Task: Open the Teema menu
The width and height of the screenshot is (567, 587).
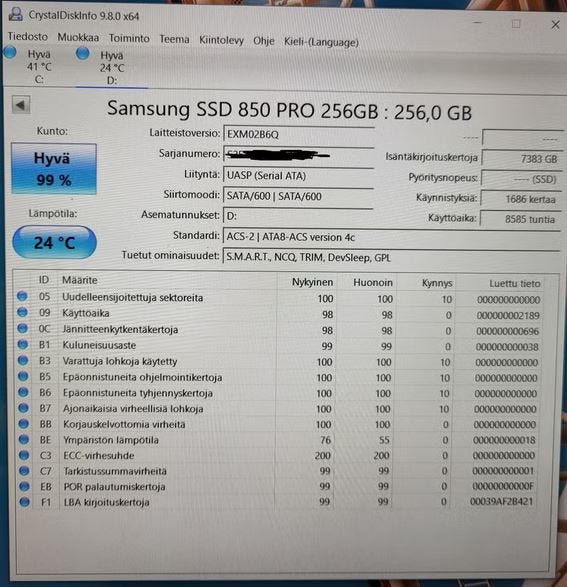Action: 174,39
